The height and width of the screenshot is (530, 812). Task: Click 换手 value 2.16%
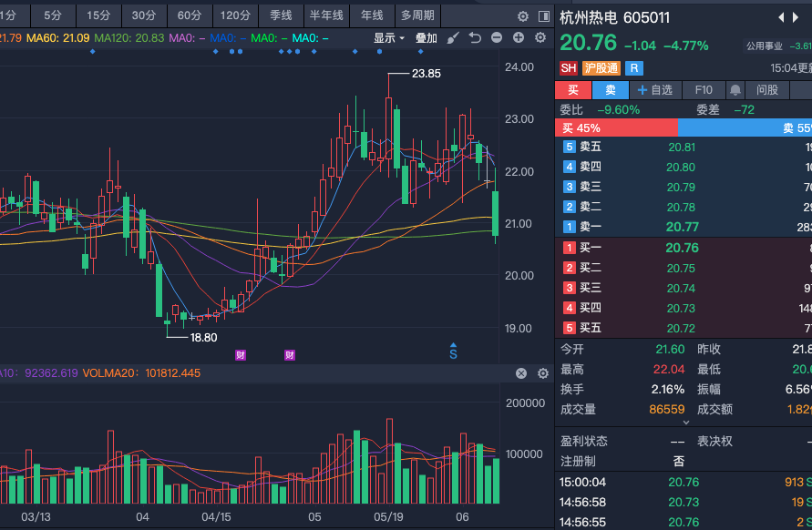tap(668, 389)
